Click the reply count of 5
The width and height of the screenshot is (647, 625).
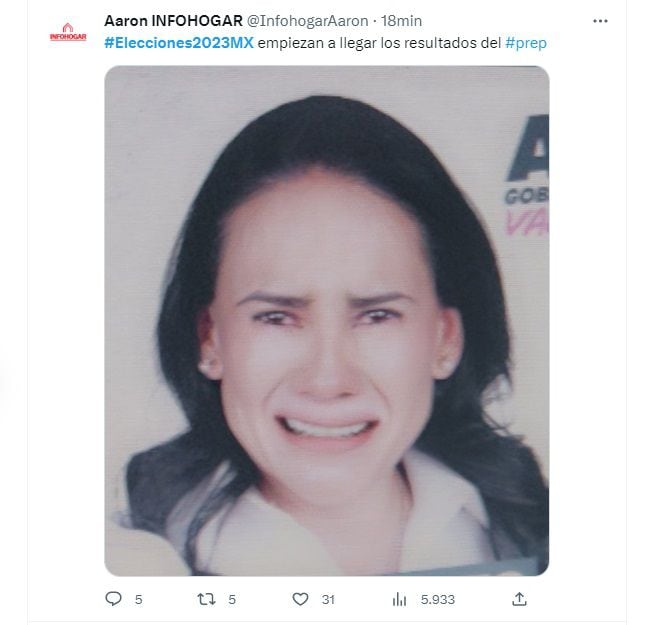pyautogui.click(x=139, y=599)
